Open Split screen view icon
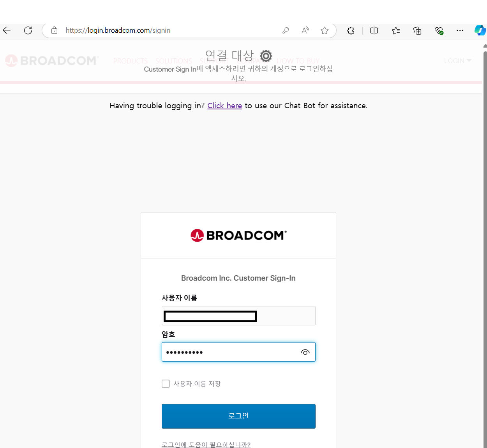The width and height of the screenshot is (487, 448). coord(374,30)
